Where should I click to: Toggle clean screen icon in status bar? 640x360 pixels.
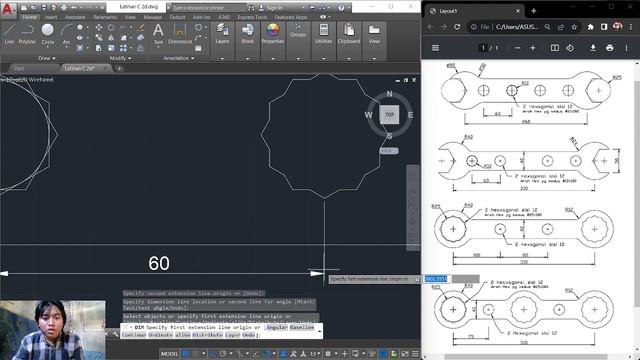(x=405, y=353)
